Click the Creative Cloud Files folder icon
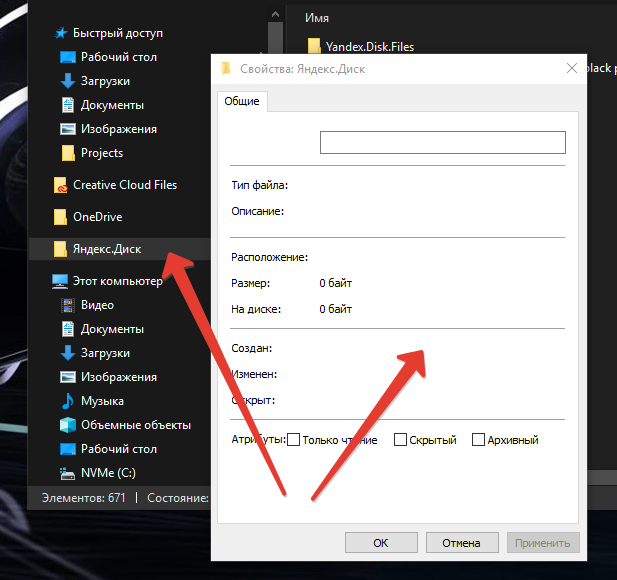The width and height of the screenshot is (617, 580). click(x=61, y=185)
